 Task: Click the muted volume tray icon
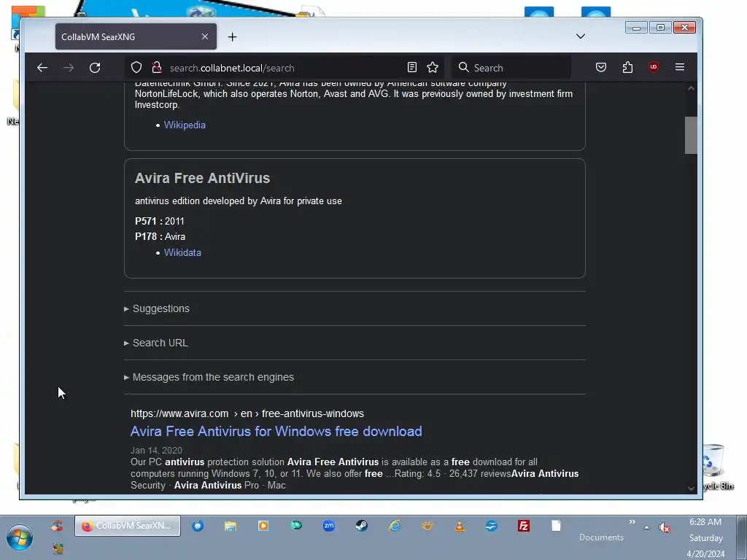pyautogui.click(x=664, y=527)
